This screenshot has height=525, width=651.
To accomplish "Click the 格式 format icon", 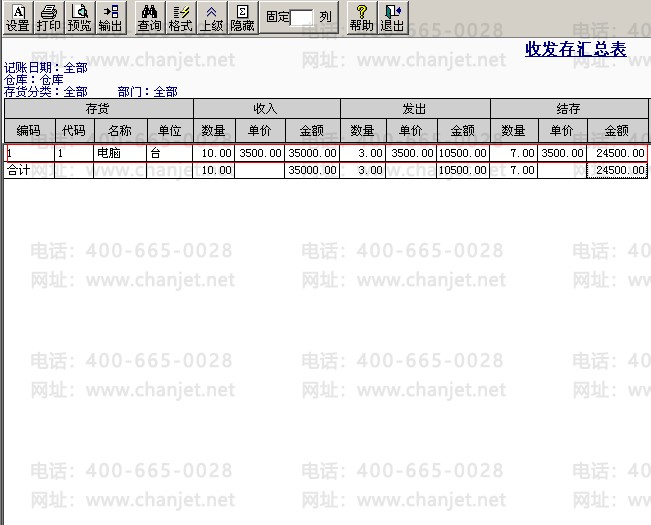I will (181, 18).
